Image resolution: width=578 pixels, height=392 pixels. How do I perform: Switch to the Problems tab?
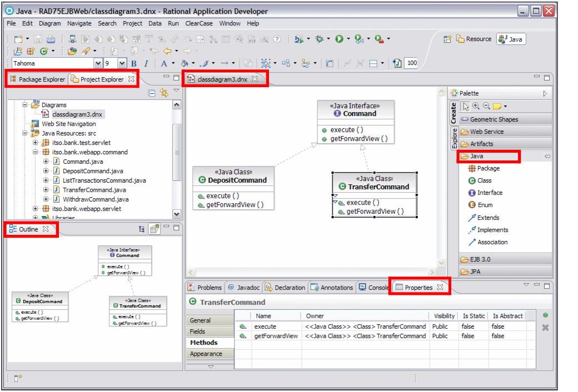tap(205, 288)
